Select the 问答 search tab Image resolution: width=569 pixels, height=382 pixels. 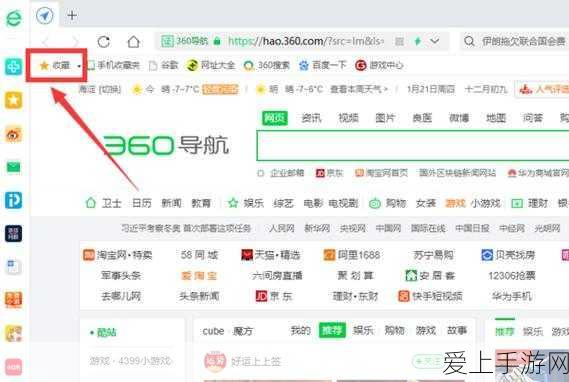[532, 118]
